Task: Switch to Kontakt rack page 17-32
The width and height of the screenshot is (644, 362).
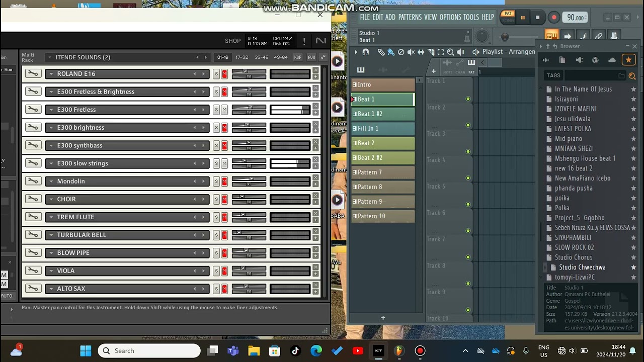Action: [x=242, y=57]
